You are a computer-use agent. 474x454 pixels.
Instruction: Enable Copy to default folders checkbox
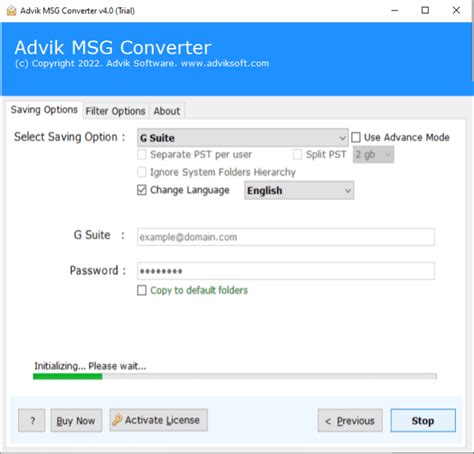point(142,290)
